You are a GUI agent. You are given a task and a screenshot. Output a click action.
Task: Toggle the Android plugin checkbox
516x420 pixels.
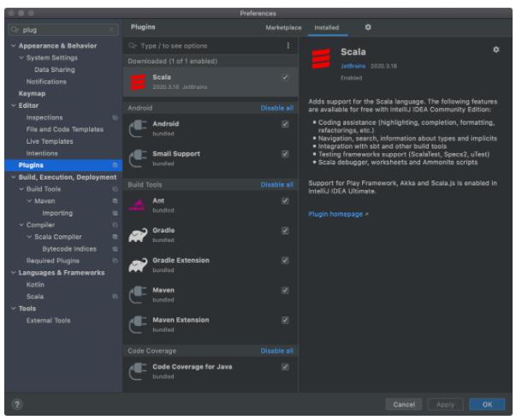tap(285, 124)
